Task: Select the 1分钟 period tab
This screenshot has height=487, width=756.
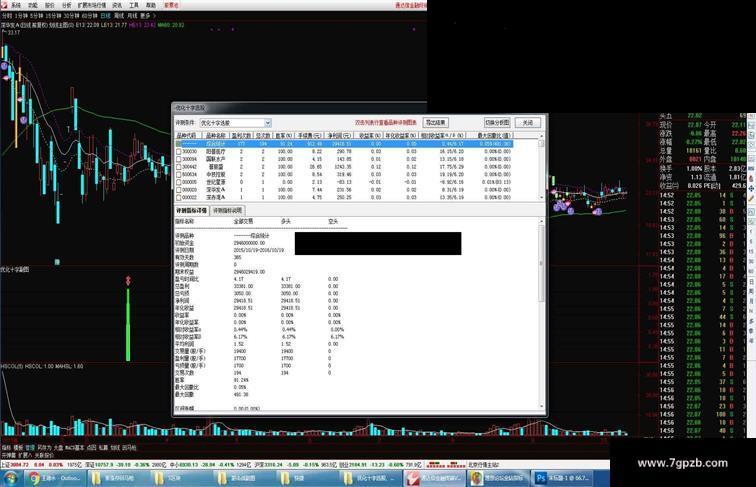Action: point(21,16)
